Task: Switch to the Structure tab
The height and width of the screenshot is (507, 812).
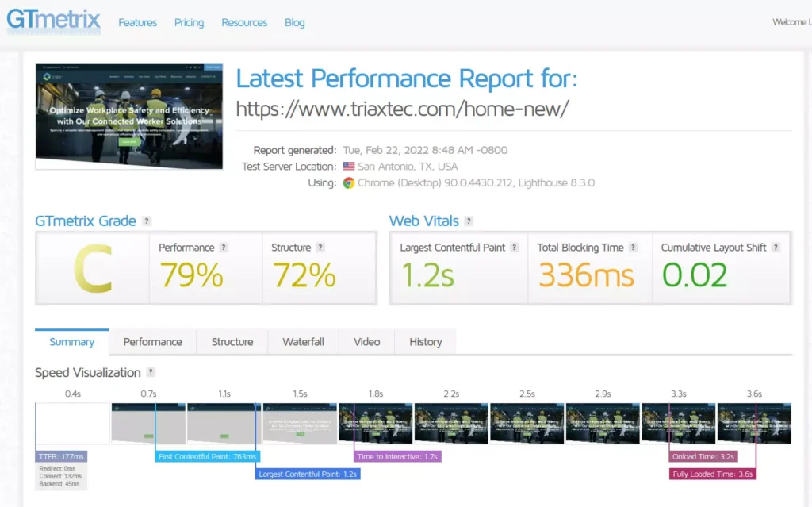Action: [x=232, y=342]
